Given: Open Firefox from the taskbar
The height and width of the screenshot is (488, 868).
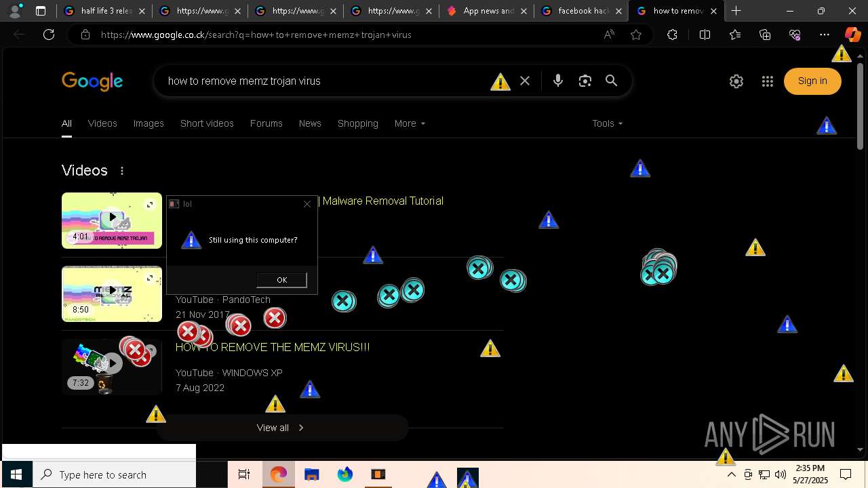Looking at the screenshot, I should (345, 474).
